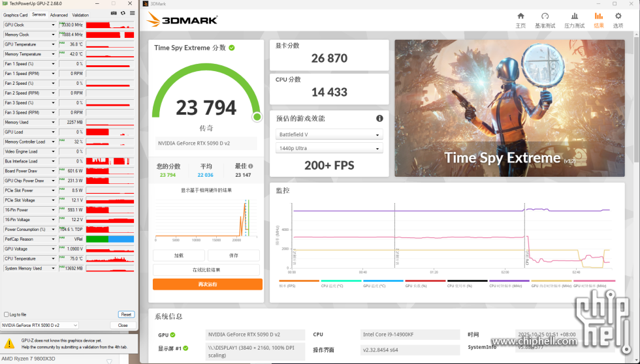Open the GPU Clock sensor dropdown arrow
The height and width of the screenshot is (364, 640).
click(54, 25)
